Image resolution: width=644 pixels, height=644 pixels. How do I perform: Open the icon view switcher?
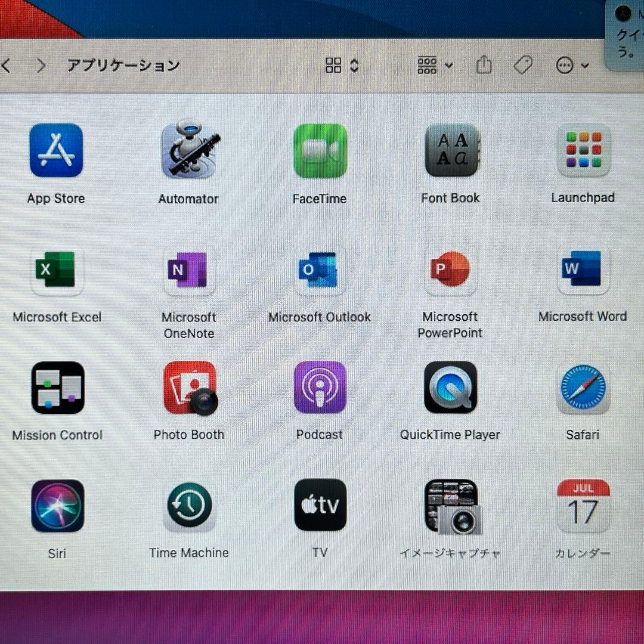click(342, 66)
